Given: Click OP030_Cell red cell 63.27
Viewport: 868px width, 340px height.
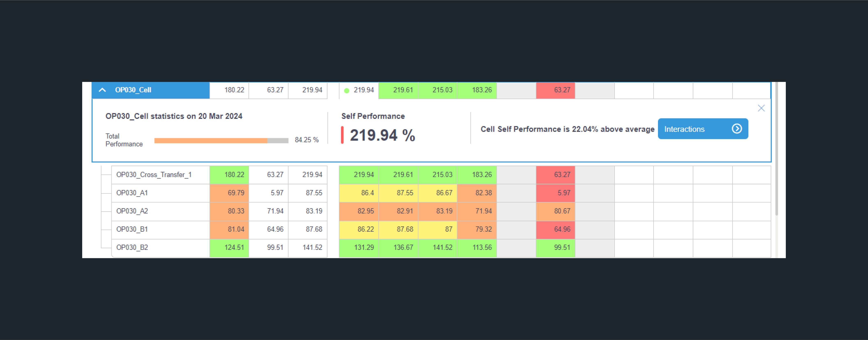Looking at the screenshot, I should (556, 90).
